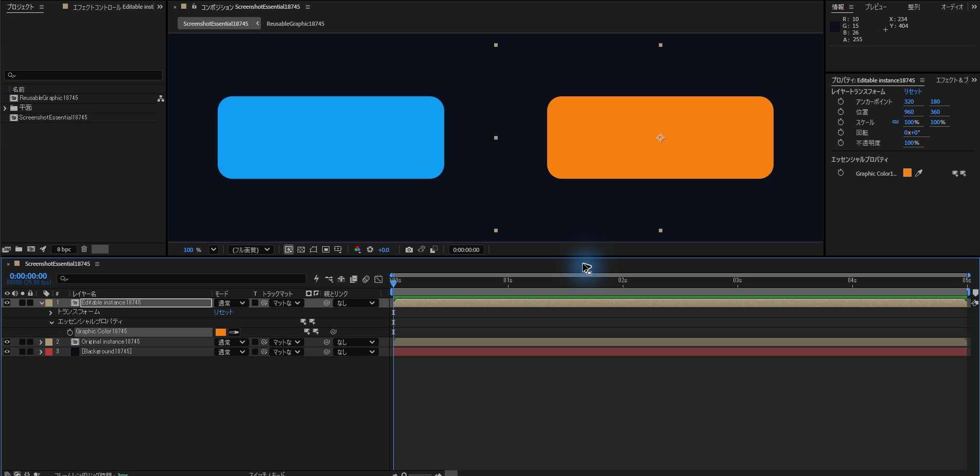Toggle the shy layers icon in timeline
The height and width of the screenshot is (476, 980).
(x=341, y=279)
